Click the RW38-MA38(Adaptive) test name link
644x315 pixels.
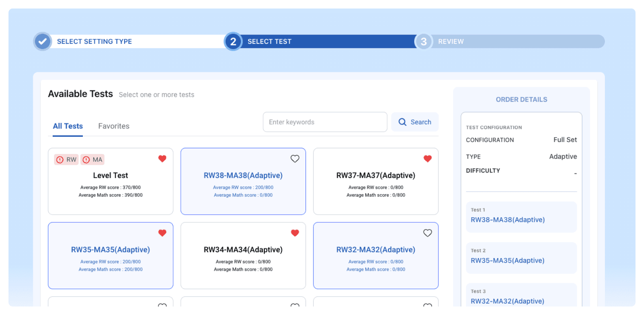243,175
